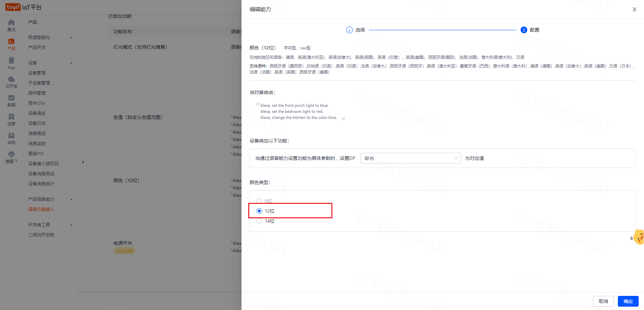644x310 pixels.
Task: Collapse the 设备 menu section
Action: pyautogui.click(x=71, y=63)
